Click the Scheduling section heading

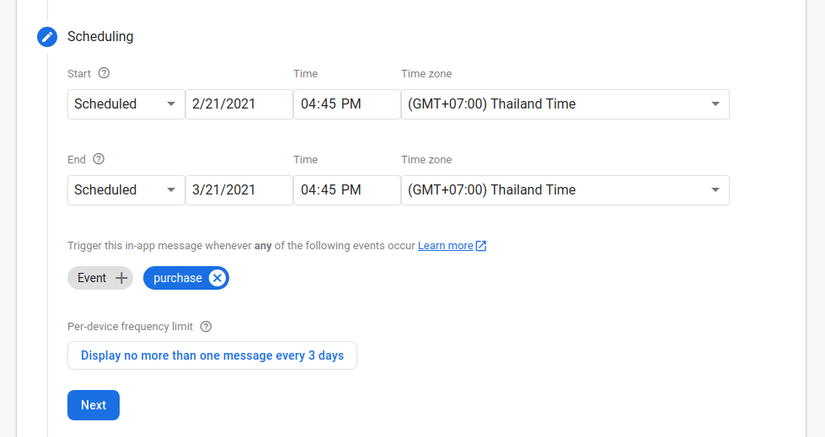(100, 37)
